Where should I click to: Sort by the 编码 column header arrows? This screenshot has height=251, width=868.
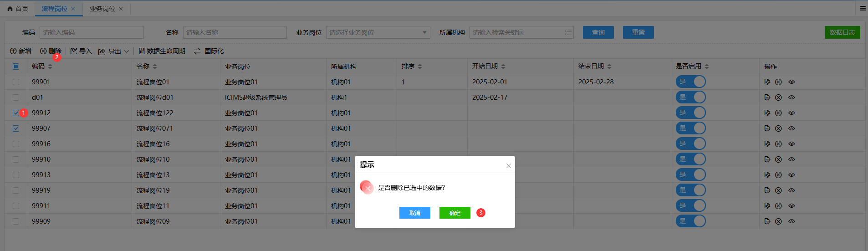[50, 67]
